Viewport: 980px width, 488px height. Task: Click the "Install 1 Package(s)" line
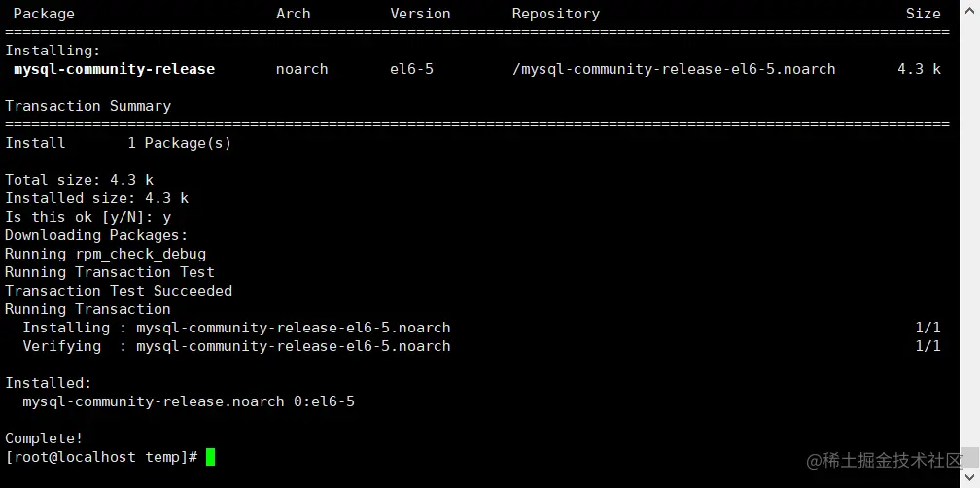tap(119, 143)
